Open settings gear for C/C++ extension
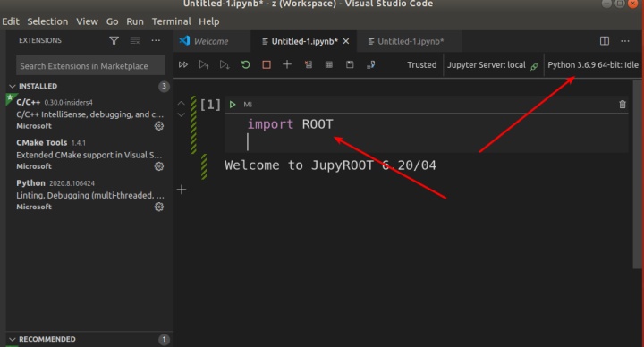 tap(159, 126)
